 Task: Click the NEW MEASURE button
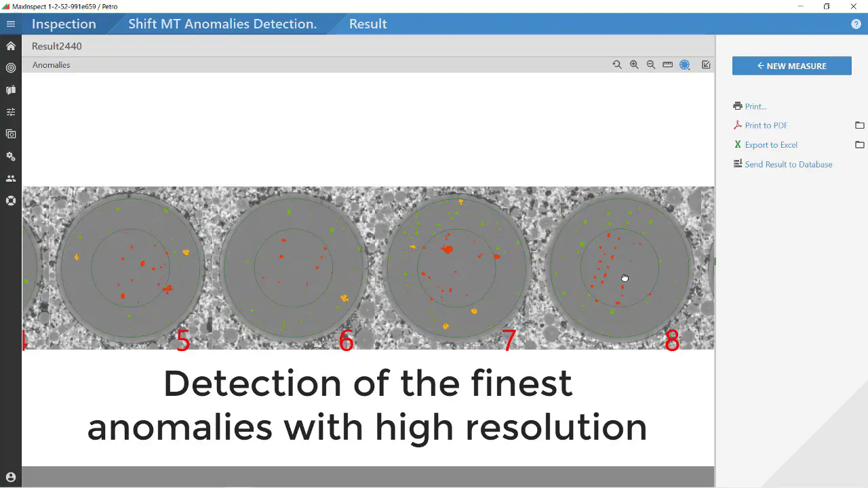click(791, 66)
